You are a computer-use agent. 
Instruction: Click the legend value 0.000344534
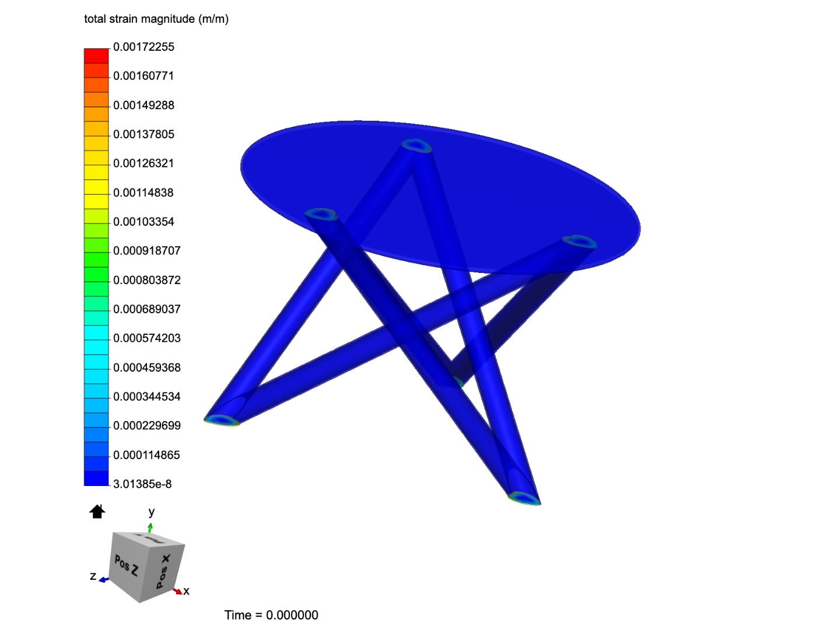pos(147,397)
